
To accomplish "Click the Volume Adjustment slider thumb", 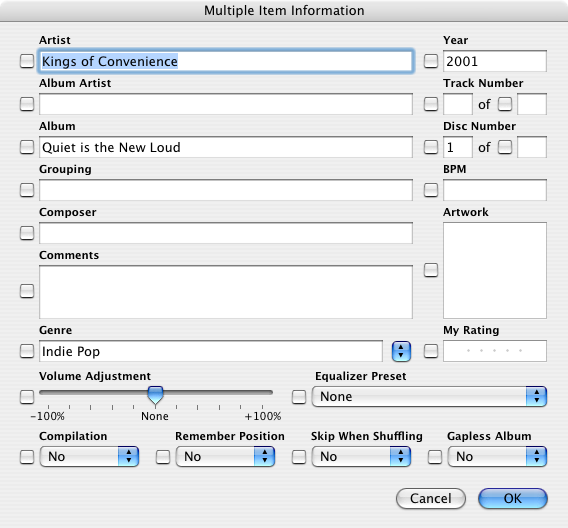I will point(155,395).
